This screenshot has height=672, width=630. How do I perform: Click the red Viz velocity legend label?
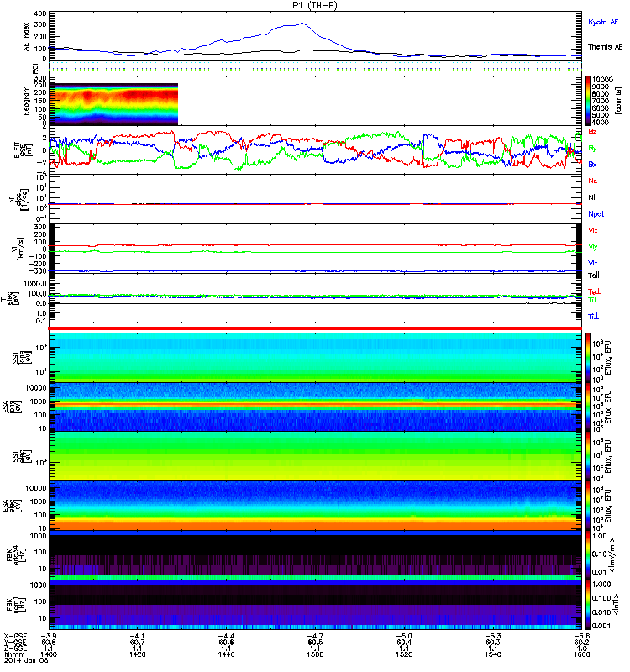click(x=593, y=230)
